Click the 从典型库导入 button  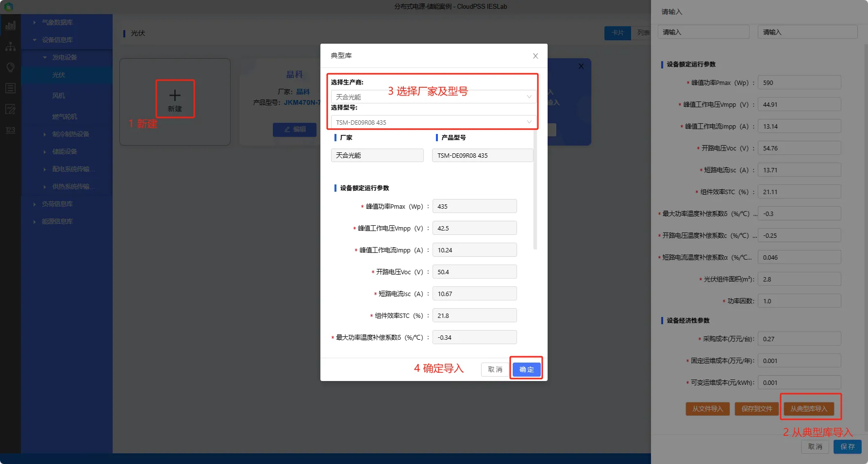809,409
